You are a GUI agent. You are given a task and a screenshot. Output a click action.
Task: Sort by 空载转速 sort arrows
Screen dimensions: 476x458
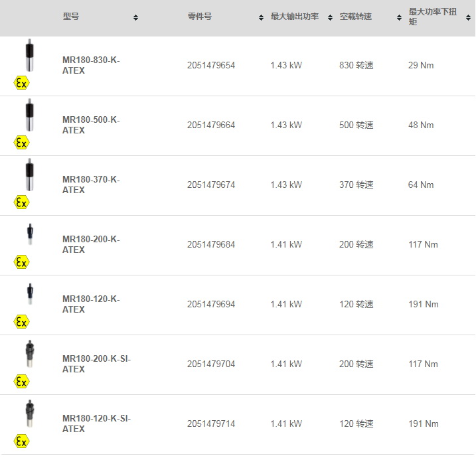tap(399, 18)
